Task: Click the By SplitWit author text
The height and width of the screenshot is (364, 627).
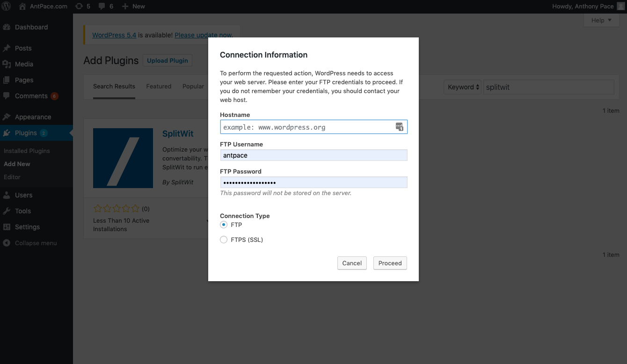Action: (x=178, y=182)
